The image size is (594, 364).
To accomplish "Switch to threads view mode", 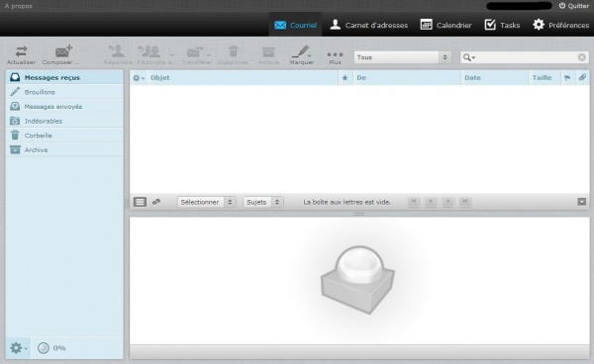I will (156, 202).
